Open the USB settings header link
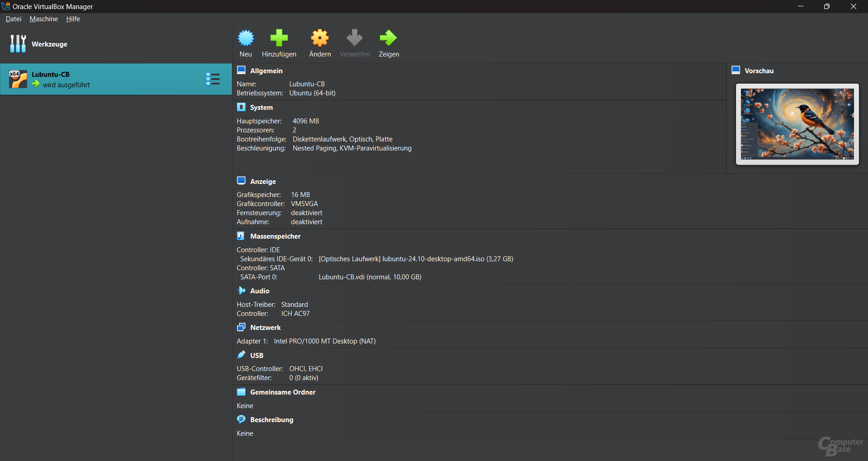The height and width of the screenshot is (461, 868). 257,356
